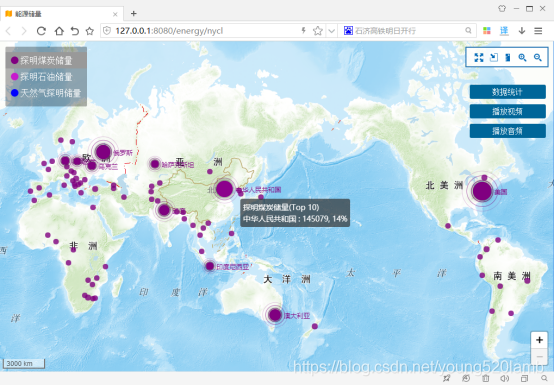Viewport: 554px width, 386px height.
Task: Open the 数据统计 data statistics button
Action: coord(507,92)
